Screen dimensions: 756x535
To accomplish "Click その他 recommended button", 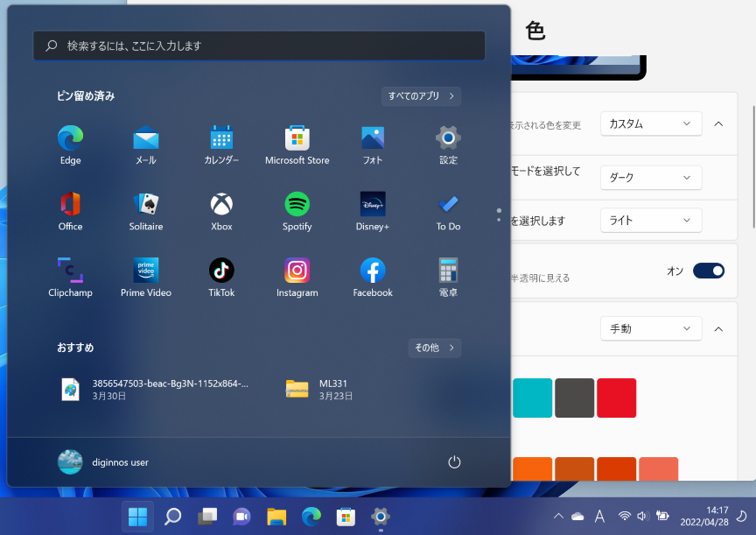I will tap(434, 348).
